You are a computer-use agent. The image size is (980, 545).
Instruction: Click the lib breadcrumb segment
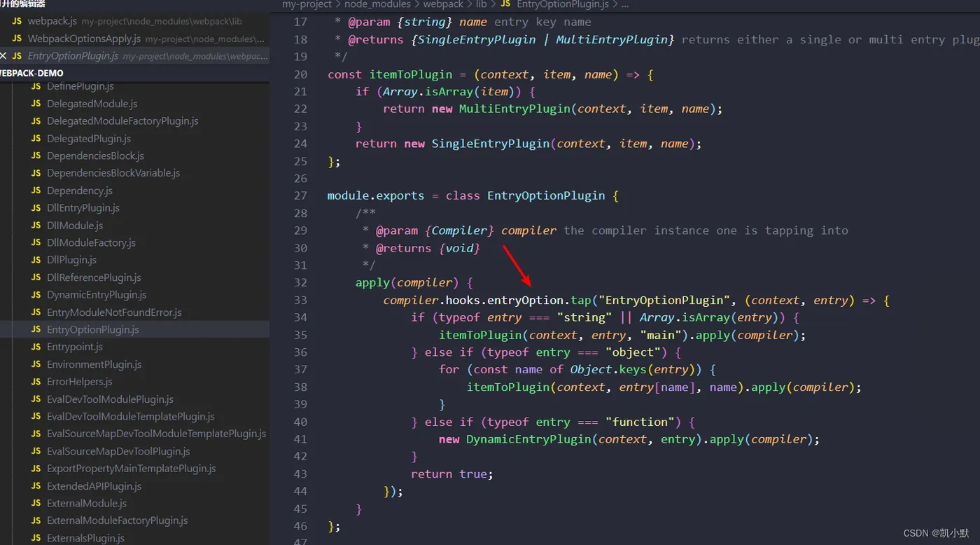click(x=482, y=4)
